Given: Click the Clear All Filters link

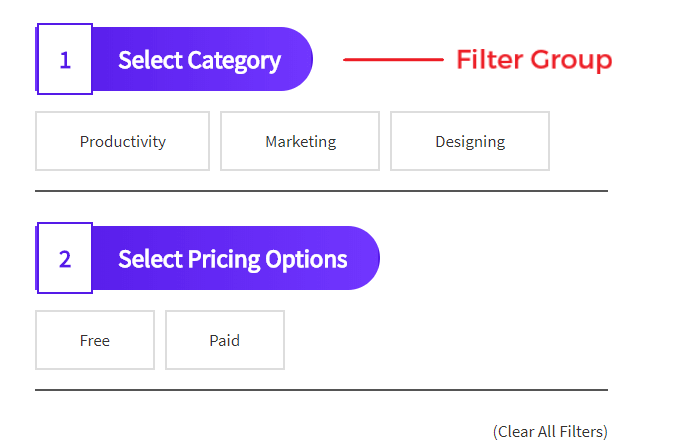Looking at the screenshot, I should 550,431.
